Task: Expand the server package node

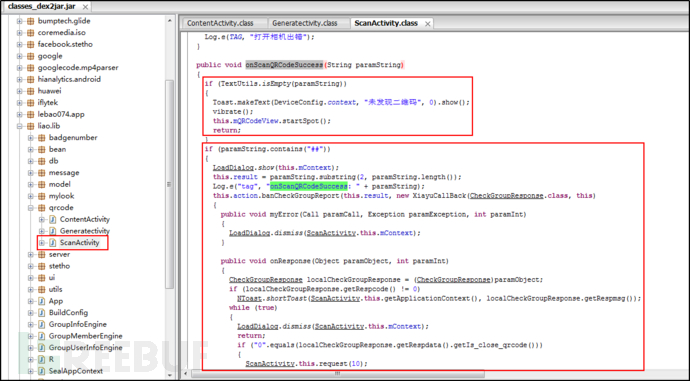Action: click(x=30, y=254)
